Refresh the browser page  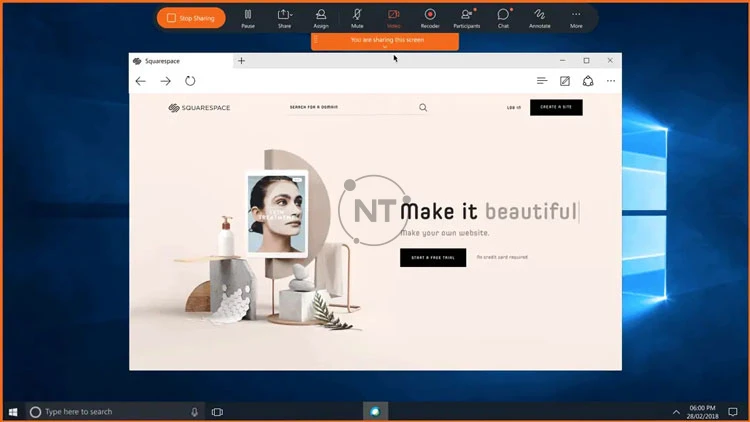[190, 81]
